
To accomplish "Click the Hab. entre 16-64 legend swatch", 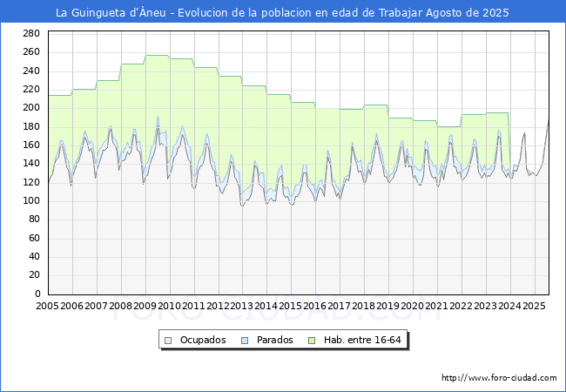I will tap(312, 341).
